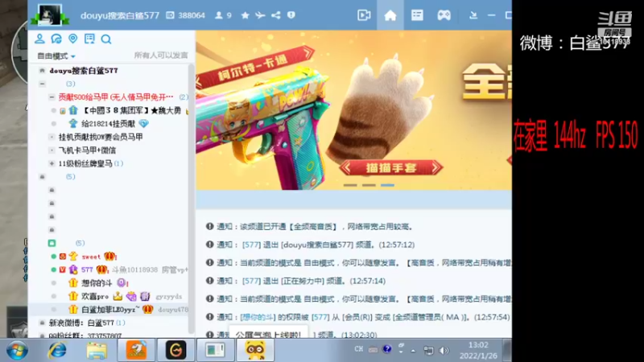The image size is (644, 362).
Task: Select user 577 in the channel list
Action: 87,269
